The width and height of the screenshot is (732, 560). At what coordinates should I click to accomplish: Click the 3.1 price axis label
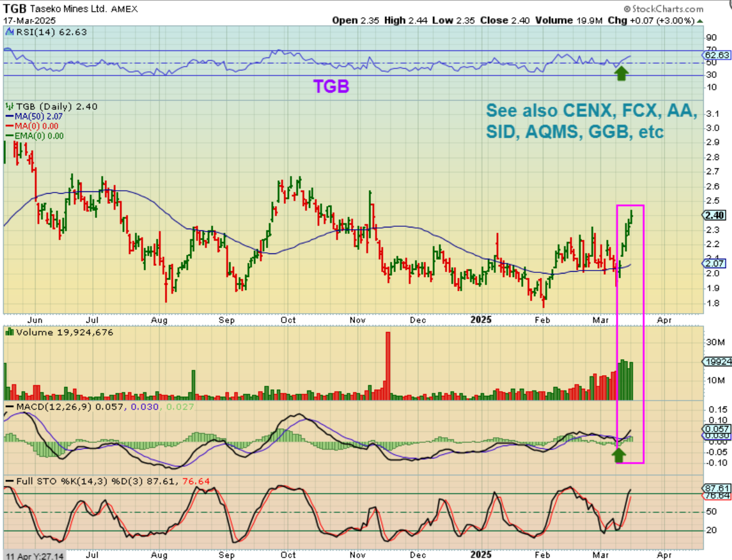(712, 114)
